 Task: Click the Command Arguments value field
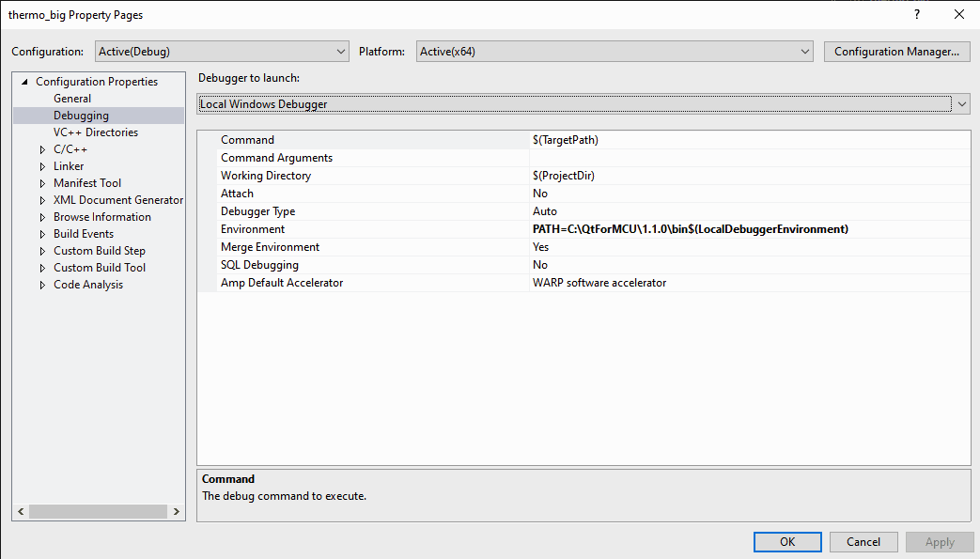click(749, 158)
